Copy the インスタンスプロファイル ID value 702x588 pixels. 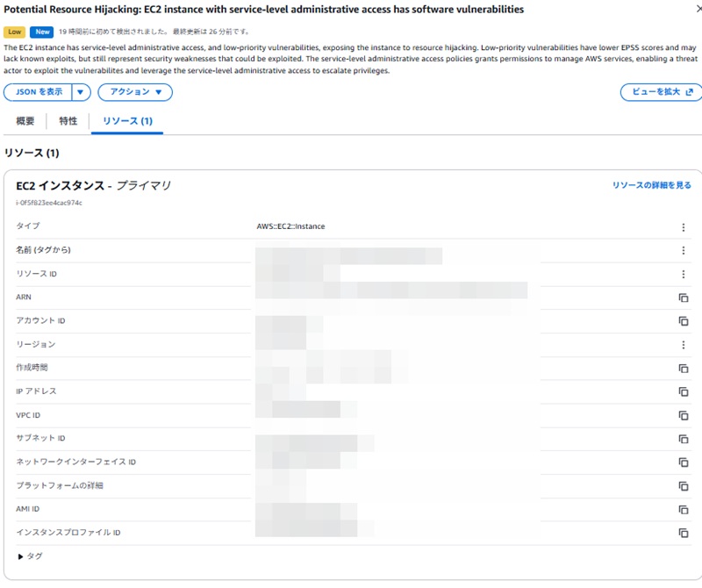(683, 533)
